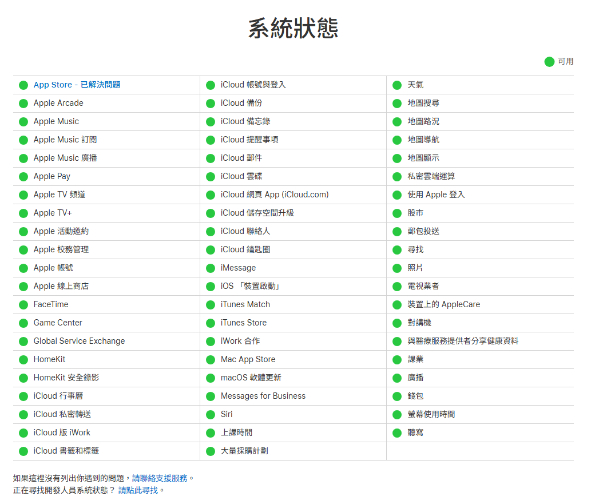Click the iCloud 聯絡人 label

click(245, 231)
